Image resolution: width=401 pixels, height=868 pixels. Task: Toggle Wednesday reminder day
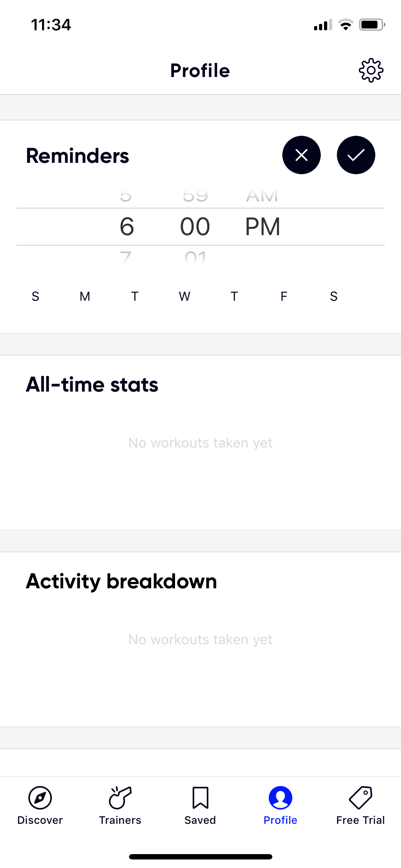point(184,296)
